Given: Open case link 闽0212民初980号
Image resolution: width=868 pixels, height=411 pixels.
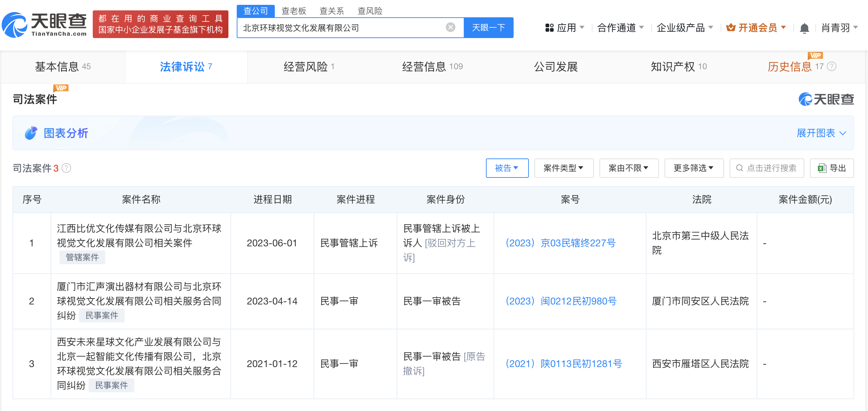Looking at the screenshot, I should [561, 301].
